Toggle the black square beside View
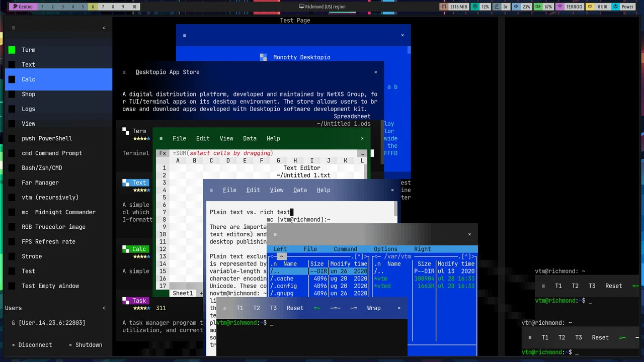The width and height of the screenshot is (644, 362). coord(12,124)
